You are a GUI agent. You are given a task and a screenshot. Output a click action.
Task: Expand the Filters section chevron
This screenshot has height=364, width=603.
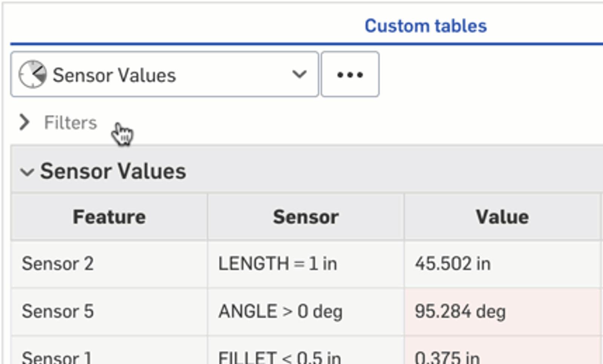click(24, 122)
